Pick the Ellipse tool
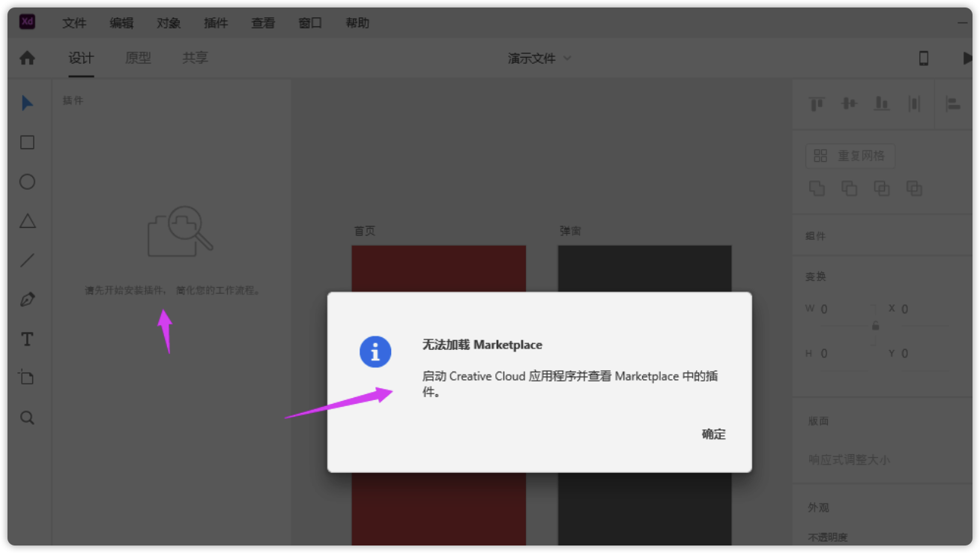 [x=27, y=182]
